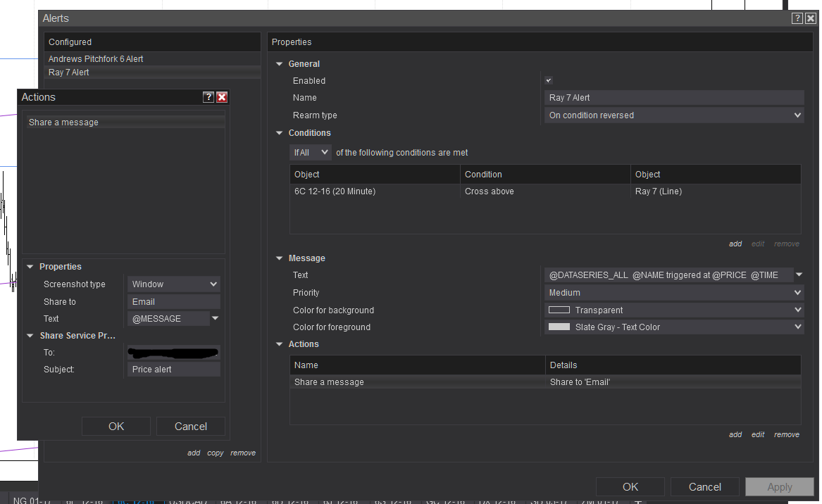Image resolution: width=822 pixels, height=504 pixels.
Task: Open help in the Actions dialog
Action: pyautogui.click(x=208, y=97)
